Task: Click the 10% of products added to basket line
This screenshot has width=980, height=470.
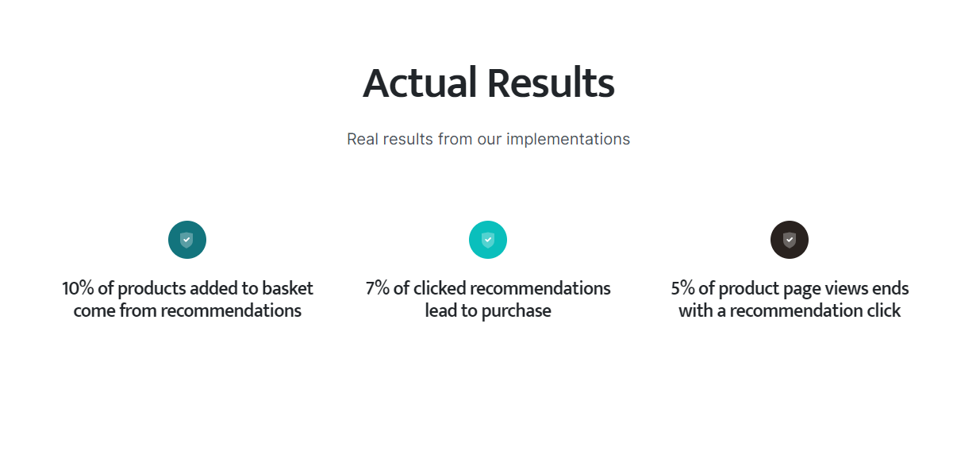Action: pos(188,288)
